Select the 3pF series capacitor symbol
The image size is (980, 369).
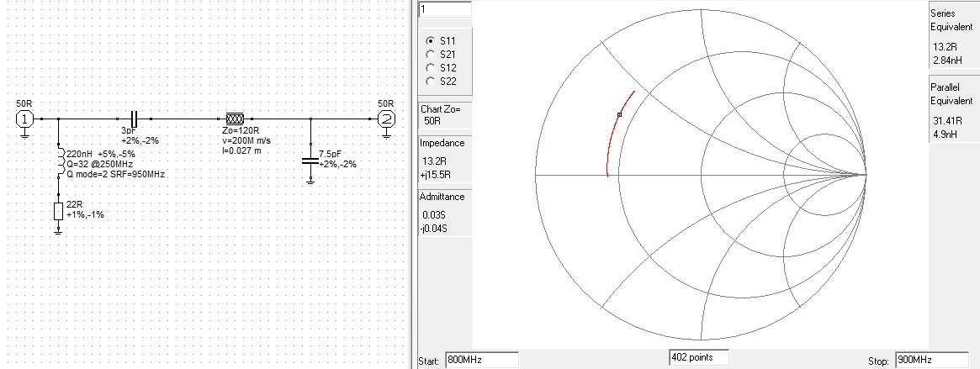point(134,118)
